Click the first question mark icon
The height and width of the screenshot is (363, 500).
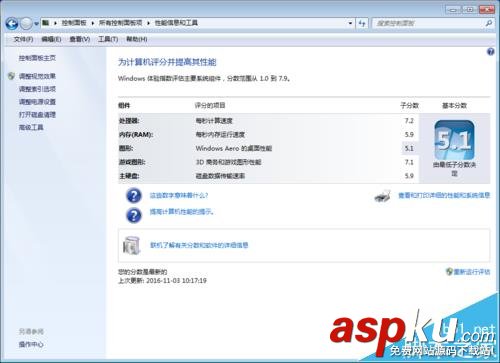coord(134,196)
